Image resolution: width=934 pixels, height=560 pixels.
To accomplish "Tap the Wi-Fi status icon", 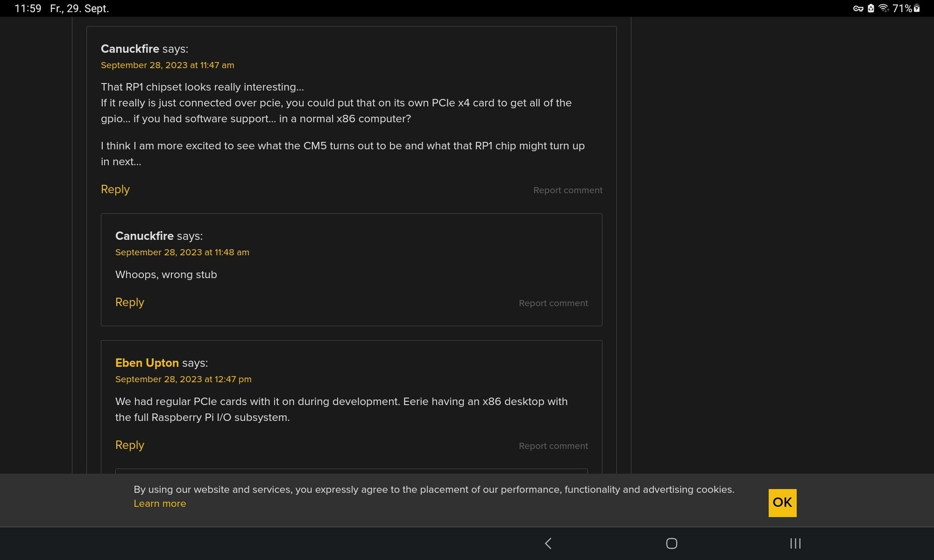I will pyautogui.click(x=883, y=8).
